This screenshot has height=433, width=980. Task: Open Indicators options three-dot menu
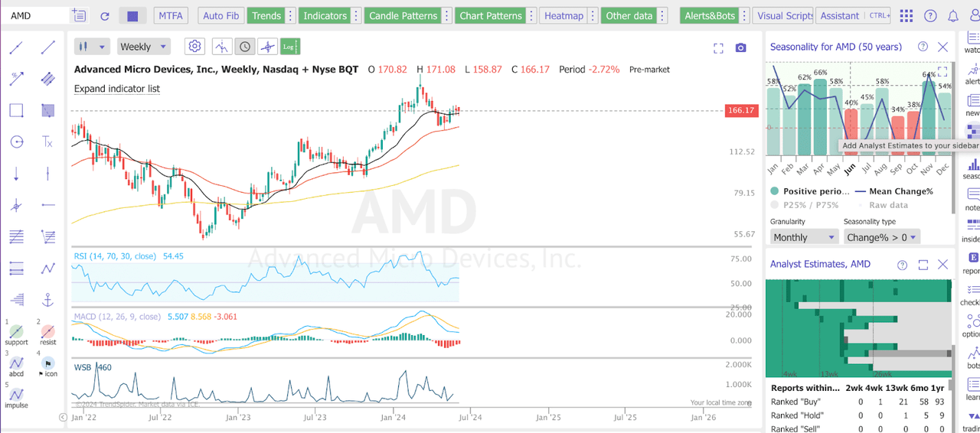click(x=355, y=16)
